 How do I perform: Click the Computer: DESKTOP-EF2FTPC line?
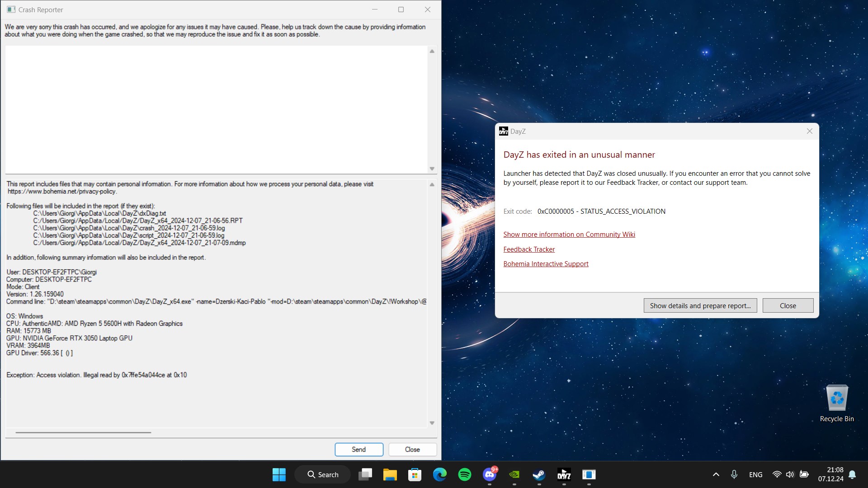pyautogui.click(x=49, y=279)
